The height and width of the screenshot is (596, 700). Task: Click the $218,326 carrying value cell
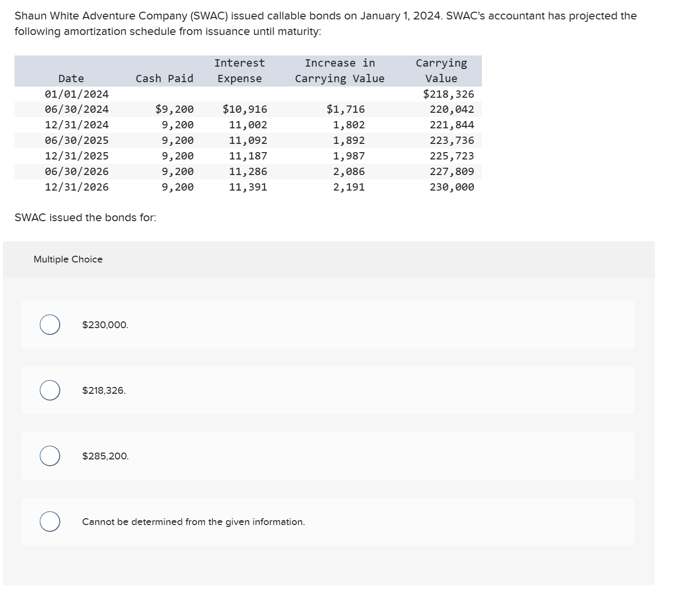(x=449, y=94)
